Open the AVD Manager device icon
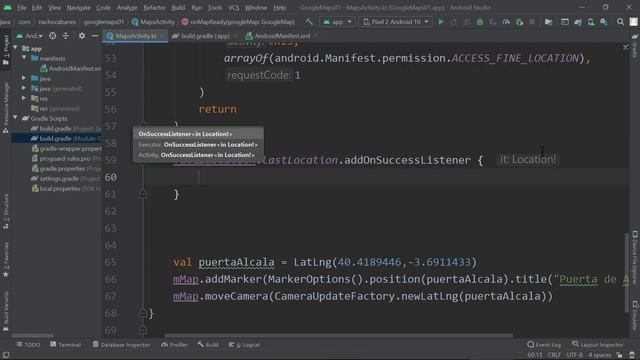The image size is (640, 360). click(x=591, y=22)
